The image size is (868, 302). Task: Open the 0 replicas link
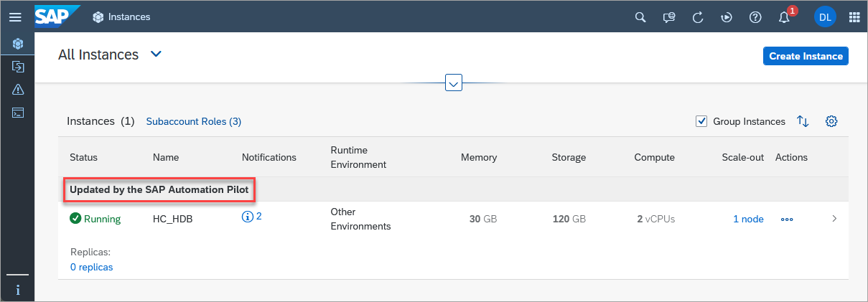click(91, 267)
